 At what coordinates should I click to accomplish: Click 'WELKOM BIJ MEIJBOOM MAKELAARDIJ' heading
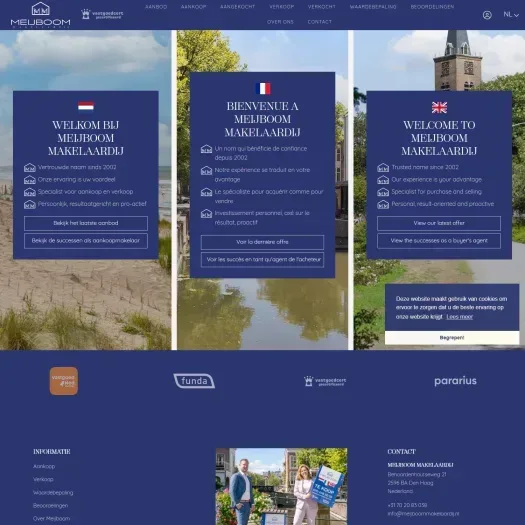[86, 138]
